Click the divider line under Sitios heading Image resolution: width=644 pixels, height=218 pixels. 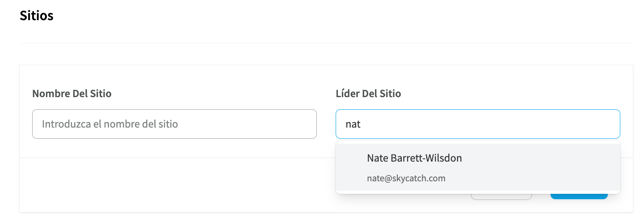[x=326, y=43]
